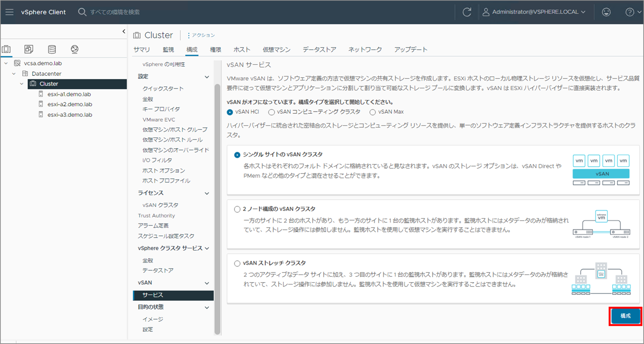Open the ネットワーク tab
Viewport: 644px width, 344px height.
pyautogui.click(x=365, y=50)
